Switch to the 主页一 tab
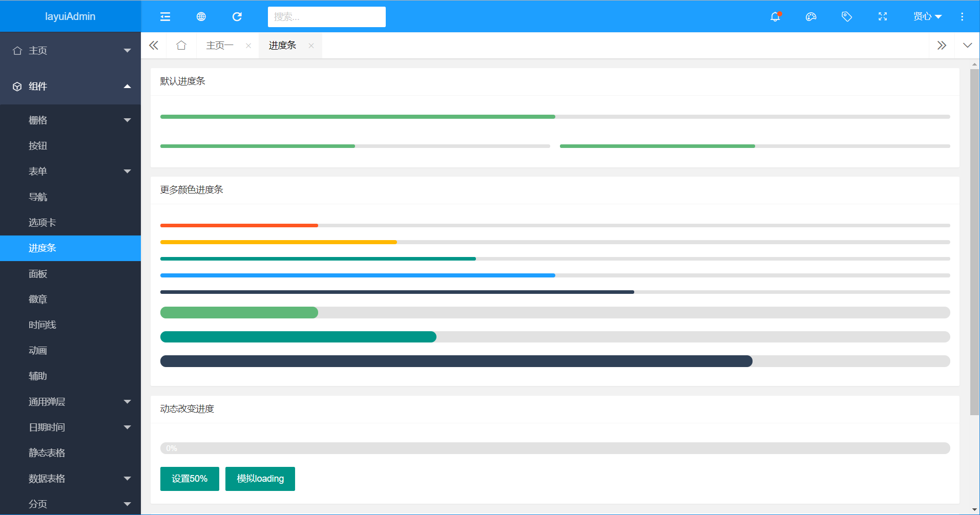 pyautogui.click(x=220, y=46)
